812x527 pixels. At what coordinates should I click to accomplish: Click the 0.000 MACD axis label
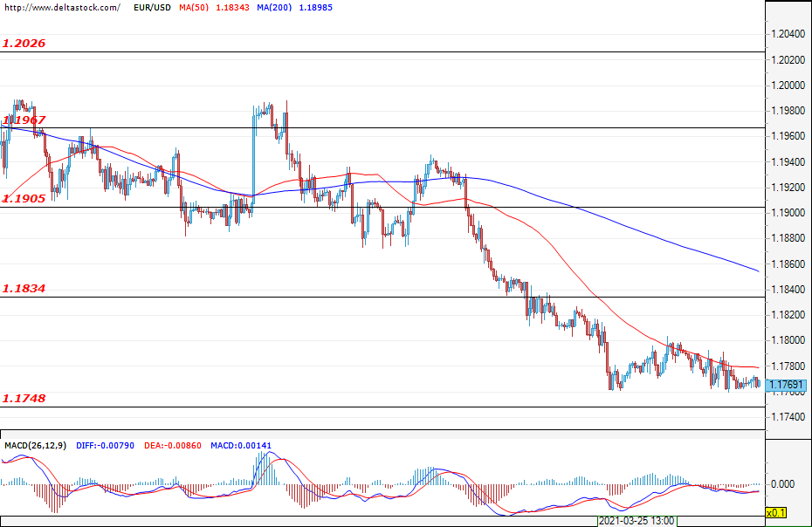[782, 484]
